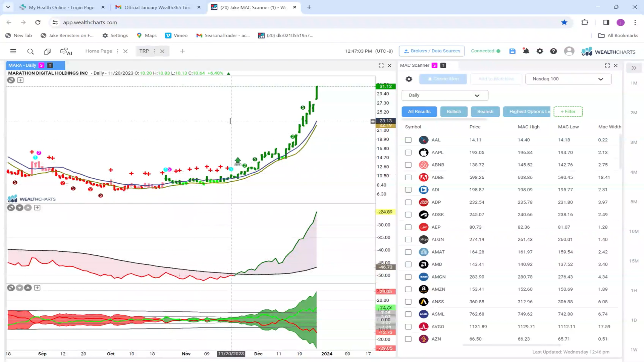Check the AMD row checkbox
Image resolution: width=644 pixels, height=362 pixels.
pyautogui.click(x=408, y=264)
